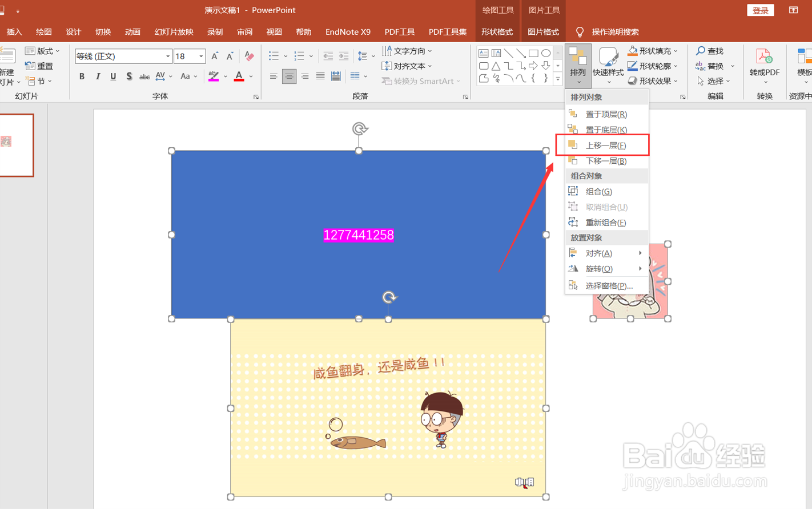Open font color dropdown arrow
This screenshot has width=812, height=509.
251,76
